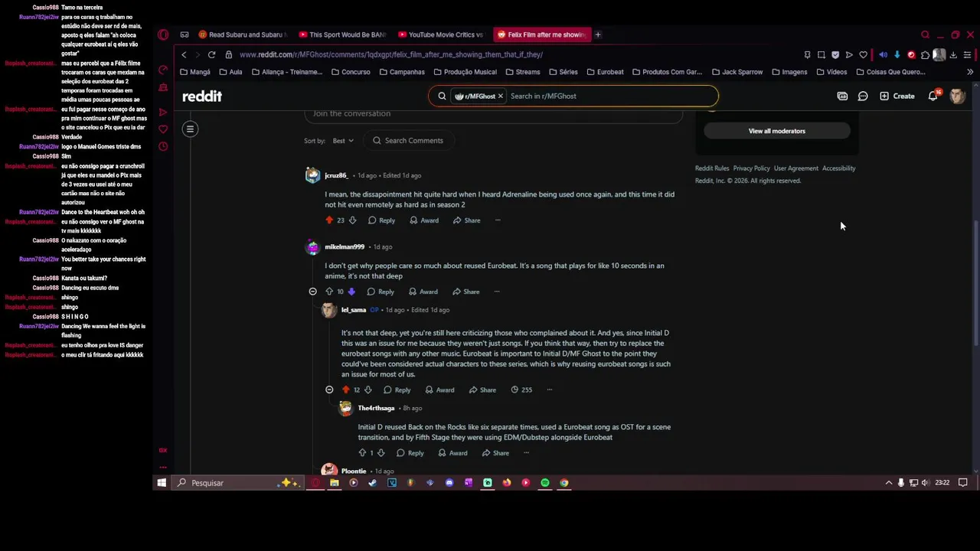Open the Reddit sidebar hamburger menu
Image resolution: width=980 pixels, height=551 pixels.
tap(190, 129)
